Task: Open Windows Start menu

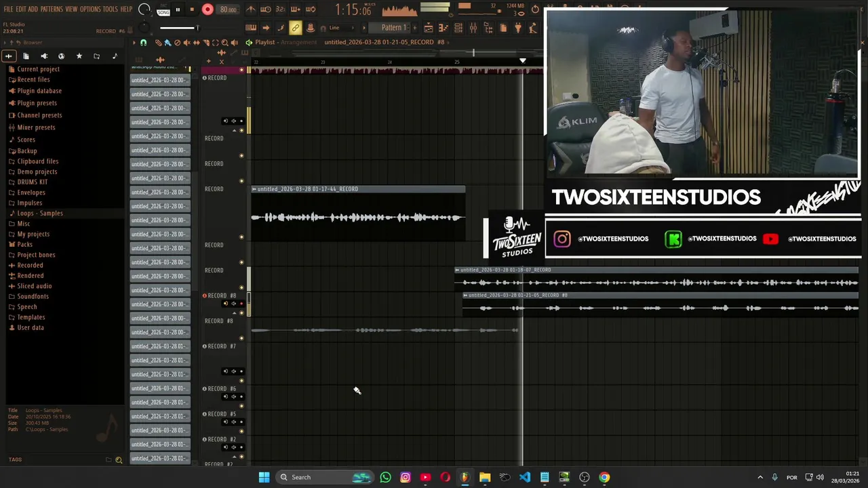Action: click(264, 477)
